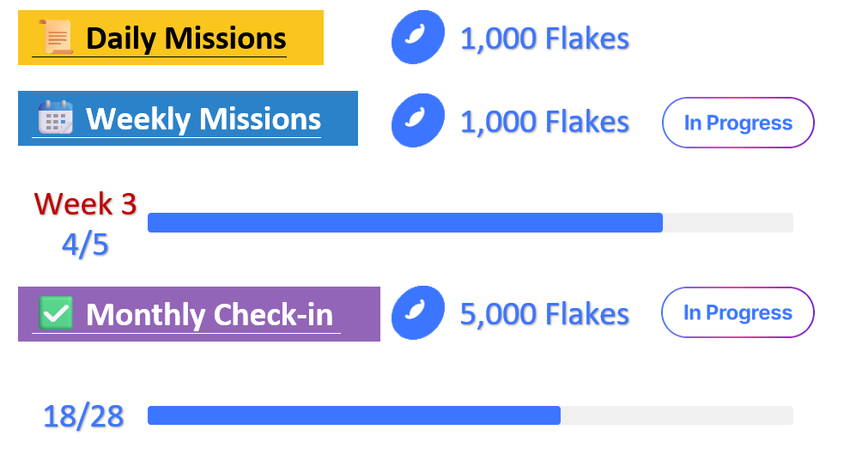The image size is (850, 453).
Task: Click the flake coin icon beside 5,000 Flakes
Action: (417, 313)
